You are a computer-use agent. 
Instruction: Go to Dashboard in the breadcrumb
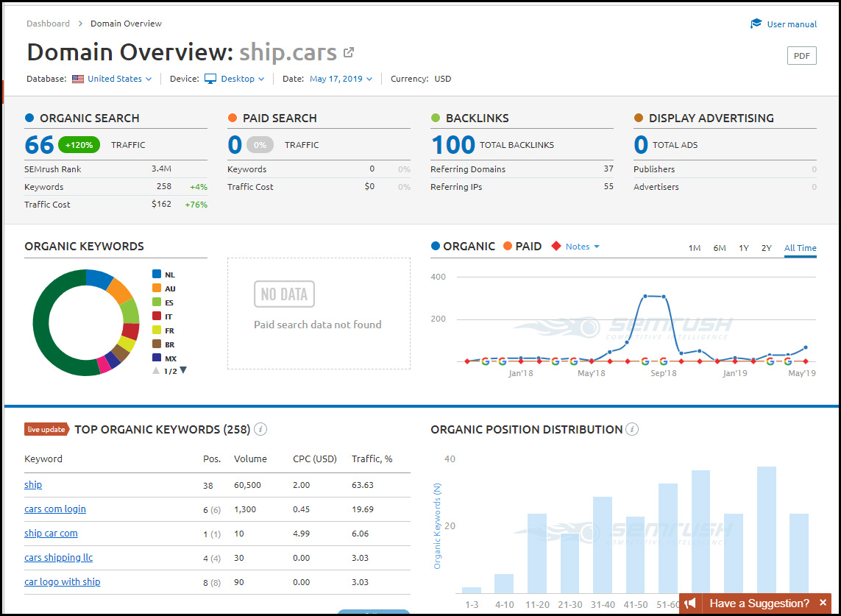(48, 24)
